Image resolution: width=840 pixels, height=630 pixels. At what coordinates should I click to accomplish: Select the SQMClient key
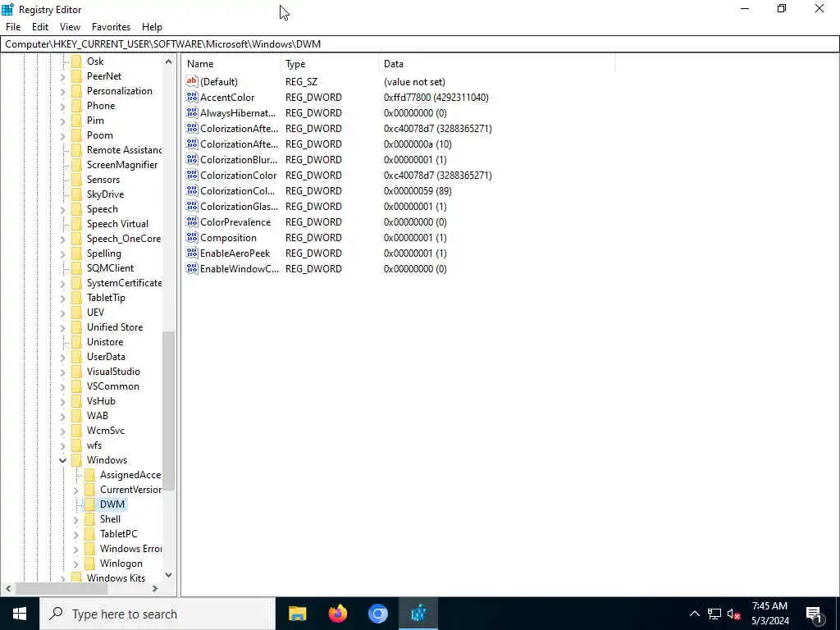(111, 268)
